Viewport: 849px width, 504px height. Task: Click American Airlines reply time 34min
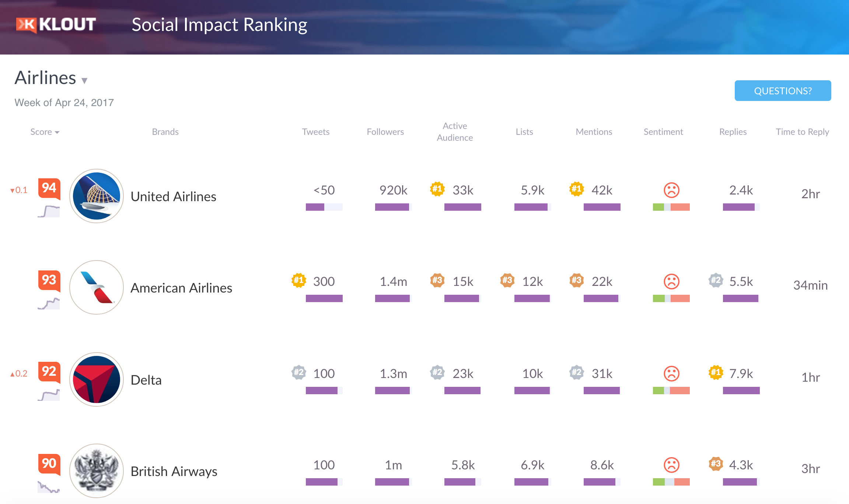tap(811, 285)
